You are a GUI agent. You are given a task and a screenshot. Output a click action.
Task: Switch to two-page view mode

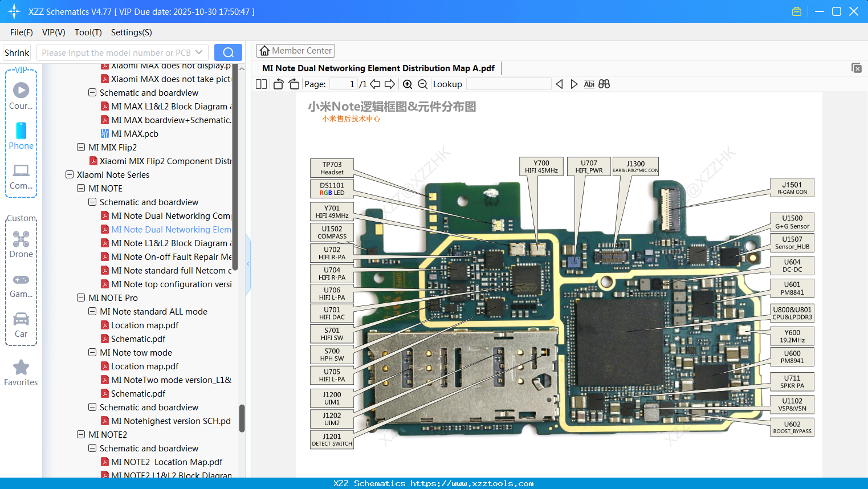click(x=260, y=84)
